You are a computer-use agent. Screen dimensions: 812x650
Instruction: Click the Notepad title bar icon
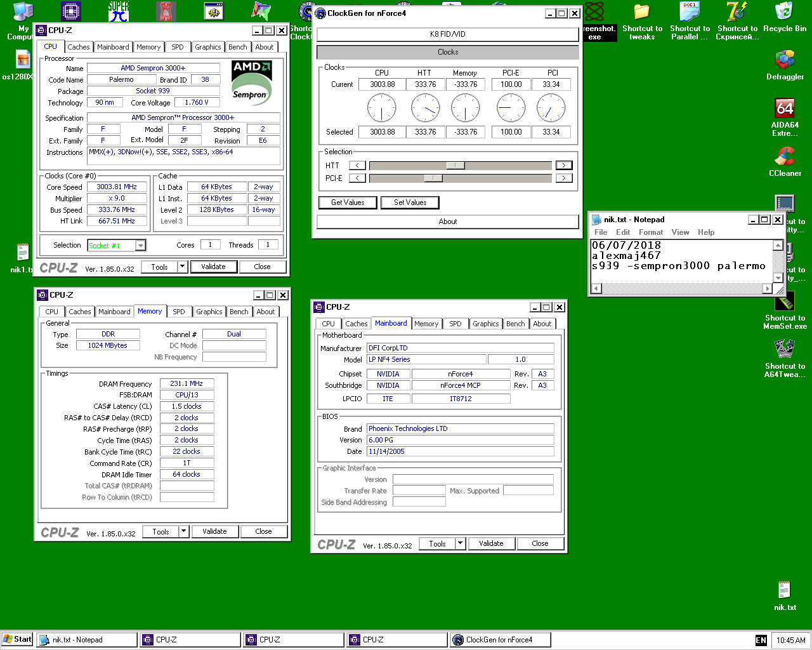tap(596, 220)
